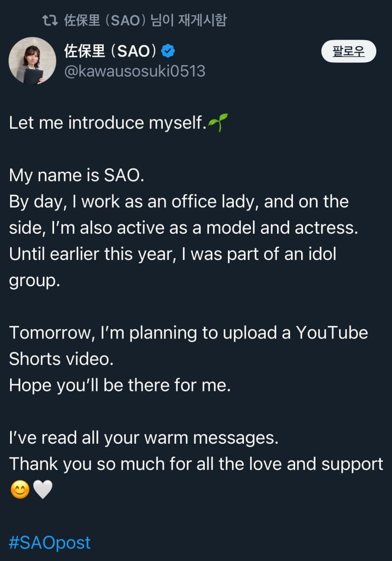This screenshot has height=561, width=392.
Task: Click the white heart emoji
Action: click(43, 490)
